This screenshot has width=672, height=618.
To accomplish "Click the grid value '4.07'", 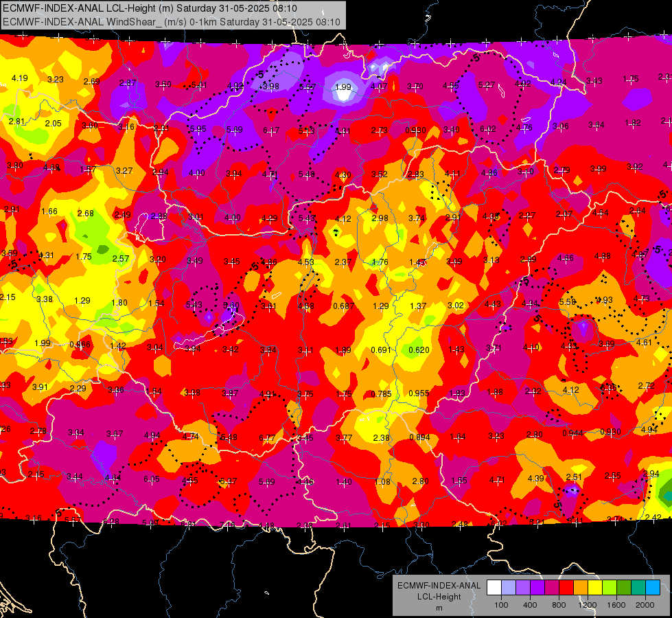I will [x=379, y=87].
